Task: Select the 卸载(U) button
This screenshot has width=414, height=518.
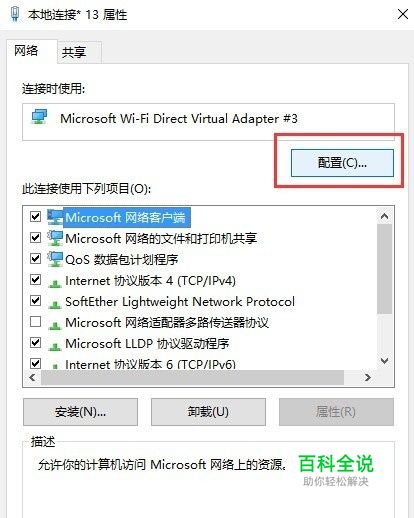Action: click(208, 412)
